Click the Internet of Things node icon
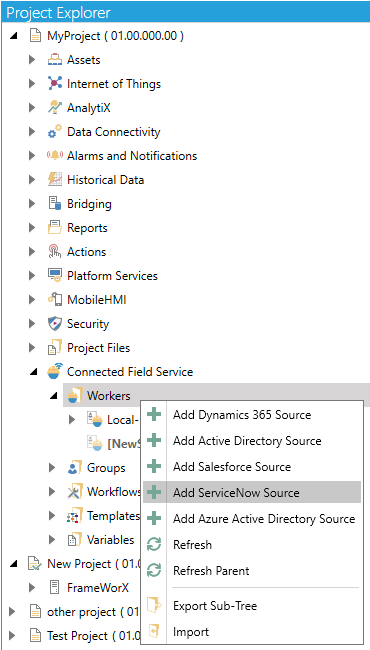Screen dimensions: 370x650 (x=55, y=84)
